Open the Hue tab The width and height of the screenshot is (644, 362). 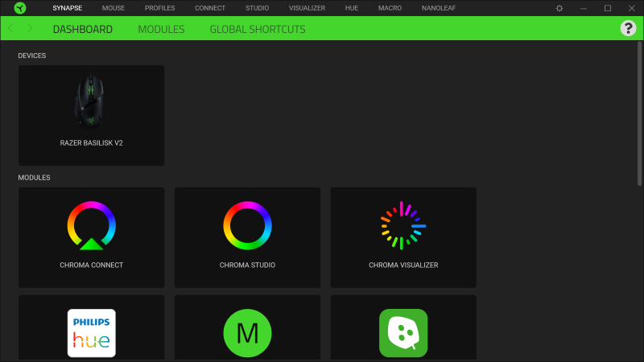coord(352,8)
